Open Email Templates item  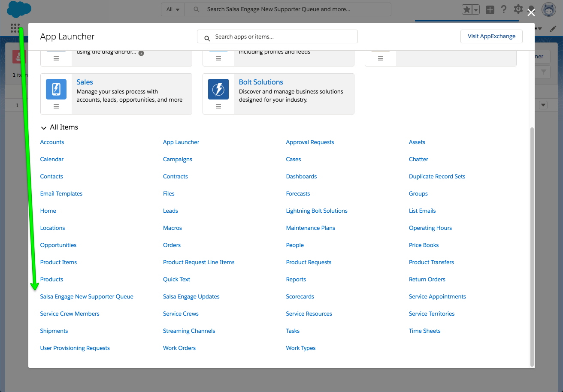pos(61,193)
